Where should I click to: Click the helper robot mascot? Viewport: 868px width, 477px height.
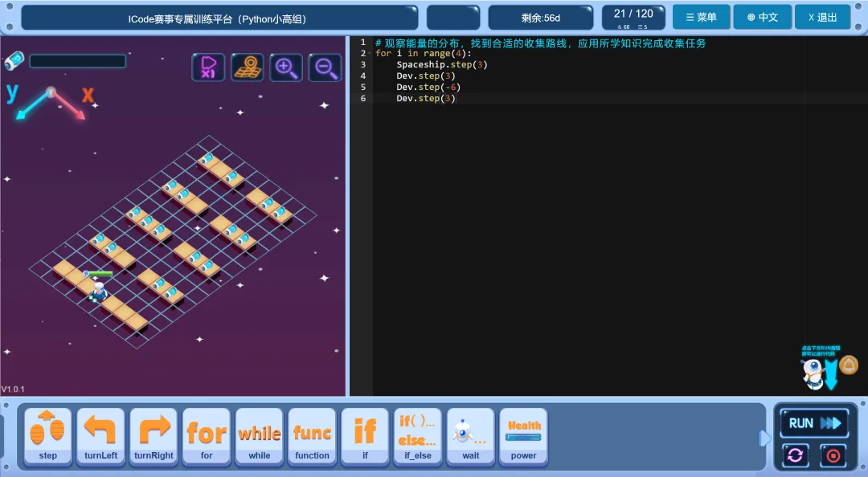(812, 373)
